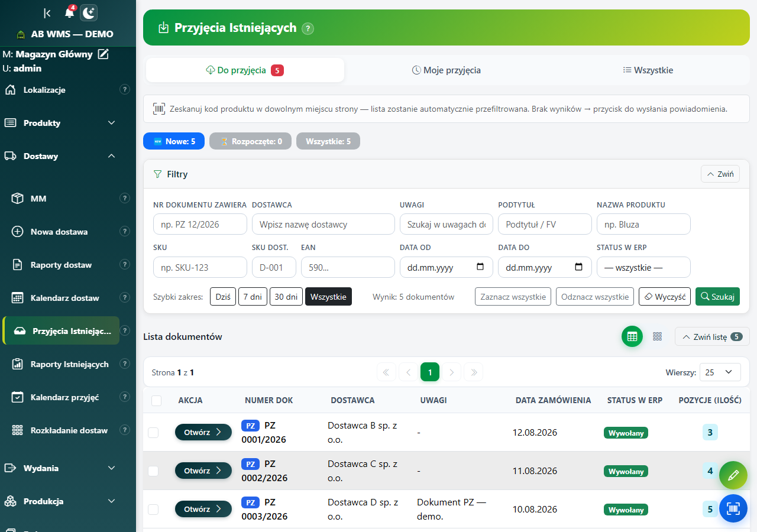Viewport: 757px width, 532px height.
Task: Select the 7 dni quick range
Action: tap(253, 297)
